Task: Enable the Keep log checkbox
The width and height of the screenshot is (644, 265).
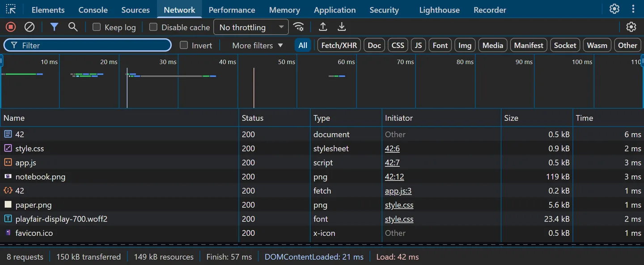Action: click(97, 27)
